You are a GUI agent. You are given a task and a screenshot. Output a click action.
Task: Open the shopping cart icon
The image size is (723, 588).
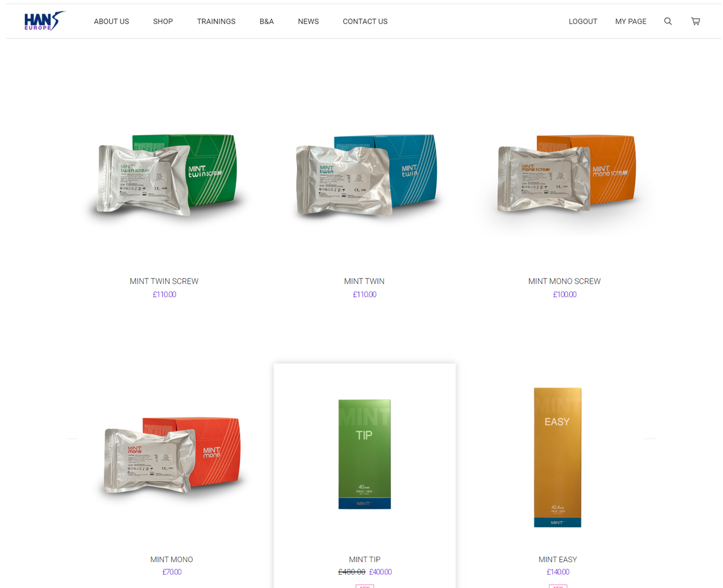click(x=695, y=21)
